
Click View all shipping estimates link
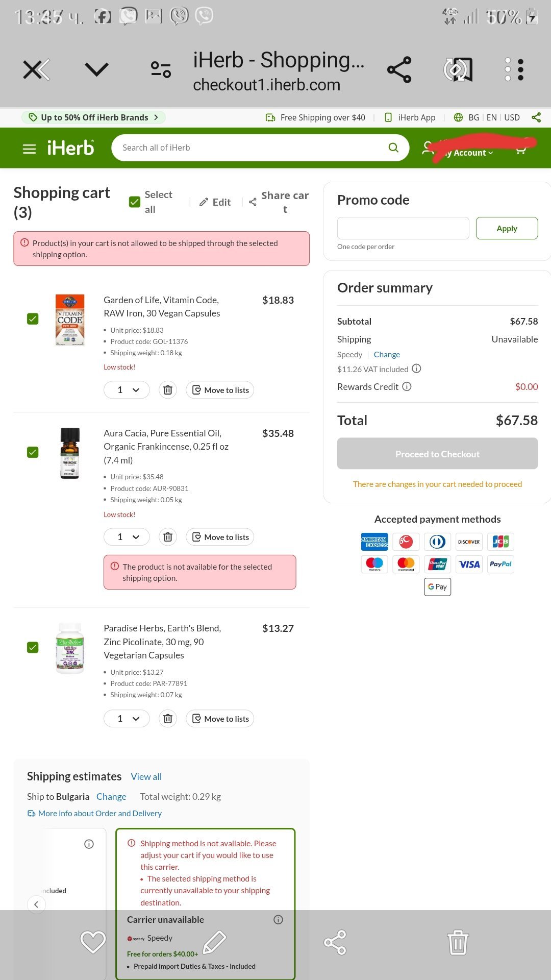(x=146, y=776)
